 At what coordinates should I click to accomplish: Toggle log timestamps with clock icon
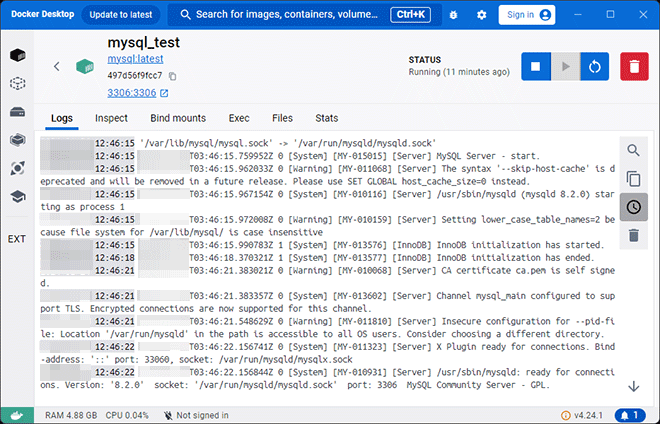click(x=633, y=207)
